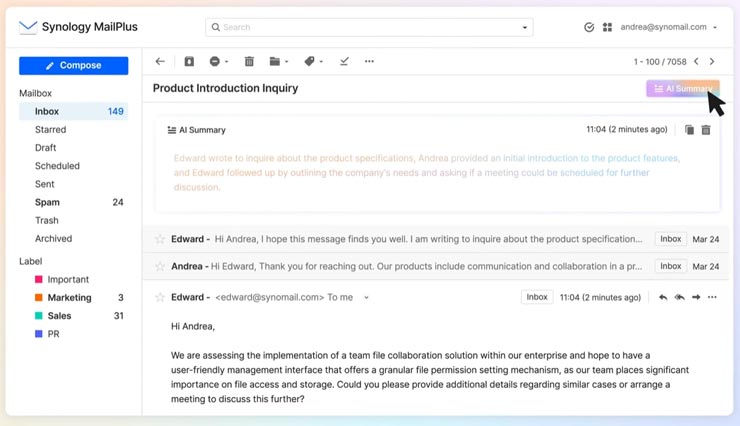Viewport: 740px width, 426px height.
Task: Click the reply arrow on Edward's latest email
Action: coord(662,297)
